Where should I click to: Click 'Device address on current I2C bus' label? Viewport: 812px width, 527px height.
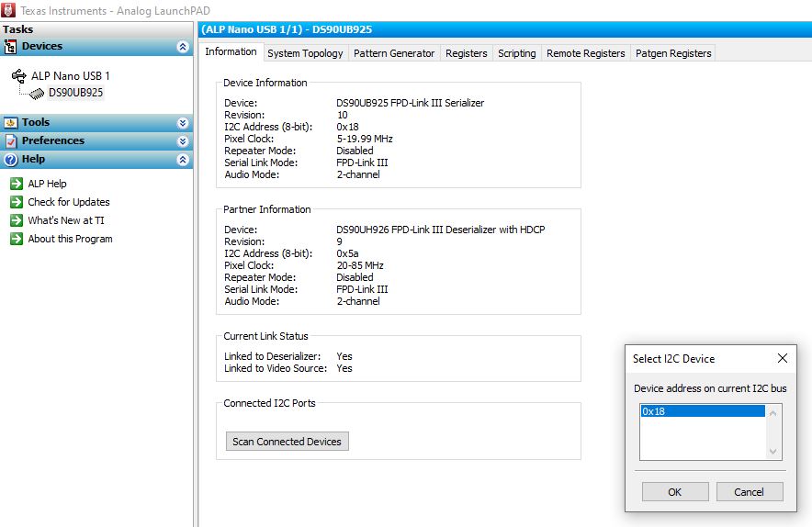click(x=710, y=388)
